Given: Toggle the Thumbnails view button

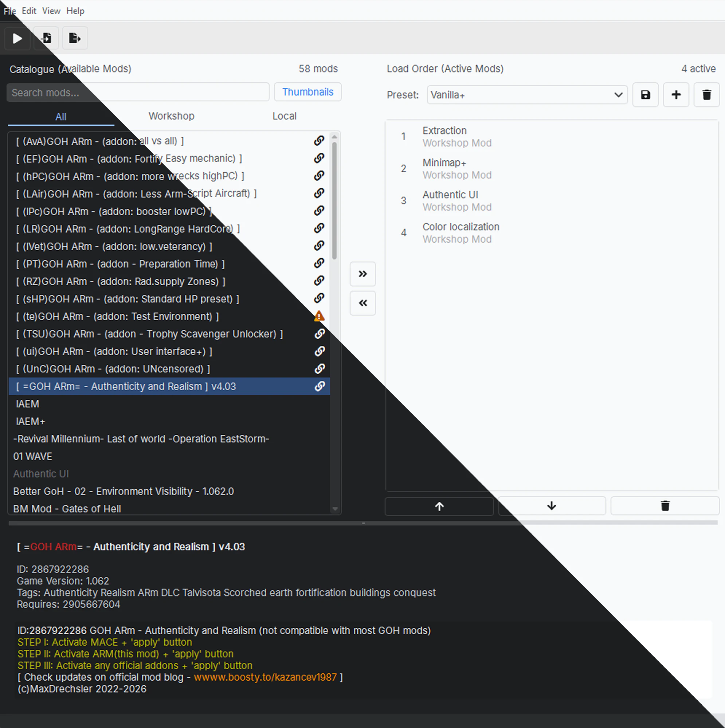Looking at the screenshot, I should pos(308,92).
